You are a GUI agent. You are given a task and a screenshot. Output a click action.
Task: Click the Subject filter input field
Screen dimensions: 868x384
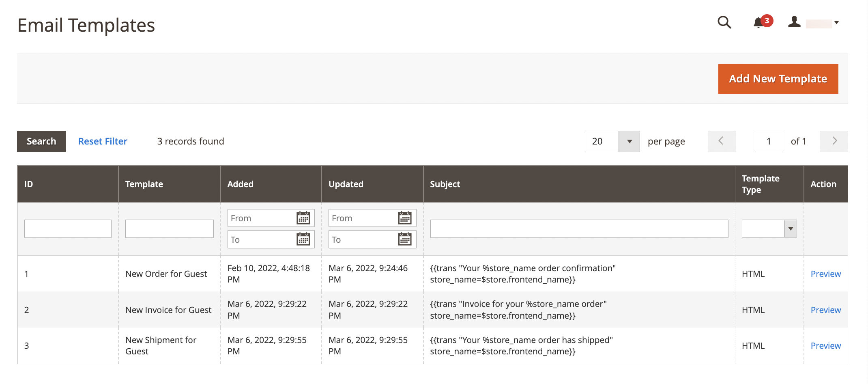[x=579, y=228]
